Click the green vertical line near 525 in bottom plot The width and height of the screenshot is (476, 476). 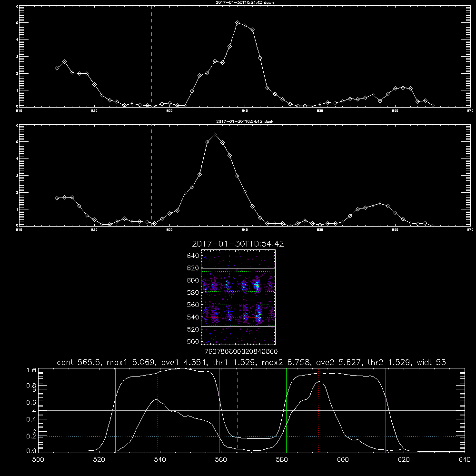(x=115, y=410)
